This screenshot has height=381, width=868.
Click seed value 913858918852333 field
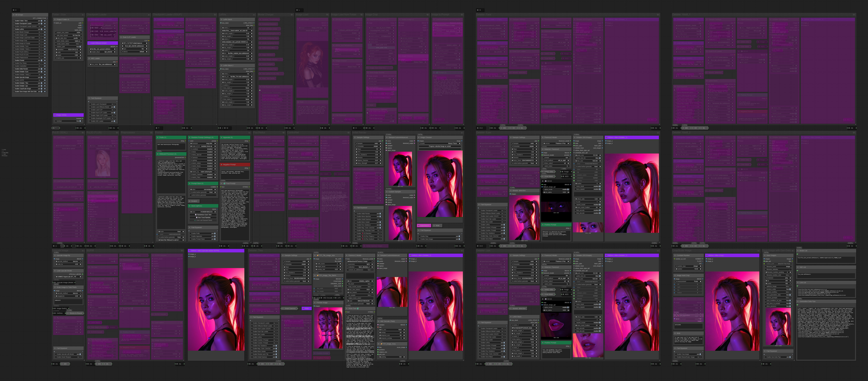203,212
